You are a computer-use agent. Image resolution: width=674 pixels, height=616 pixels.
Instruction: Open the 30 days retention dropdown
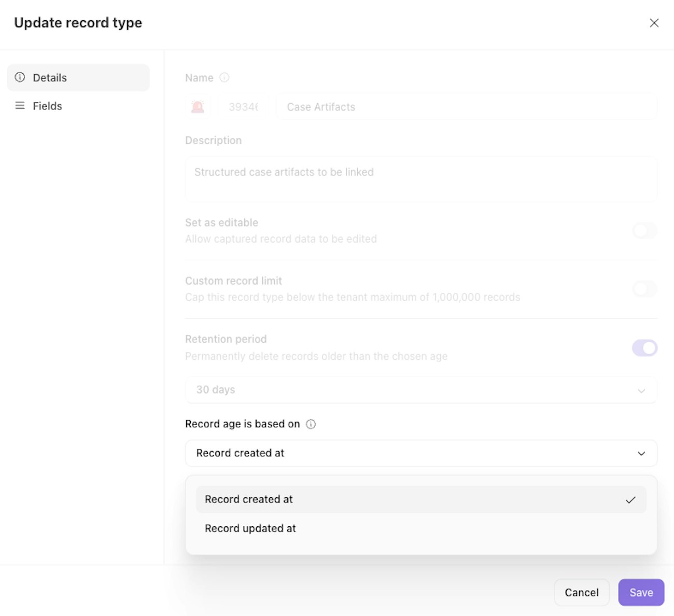point(420,390)
